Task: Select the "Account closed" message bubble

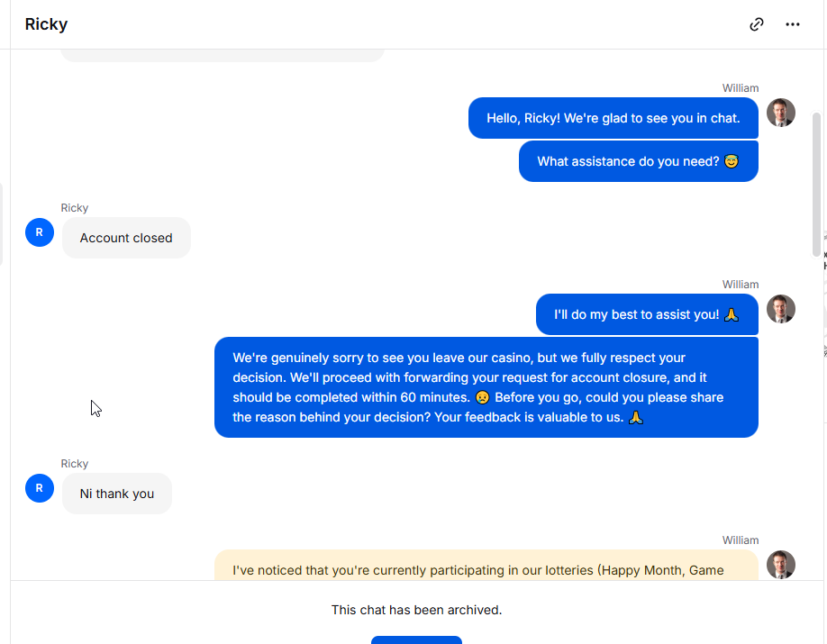Action: tap(126, 238)
